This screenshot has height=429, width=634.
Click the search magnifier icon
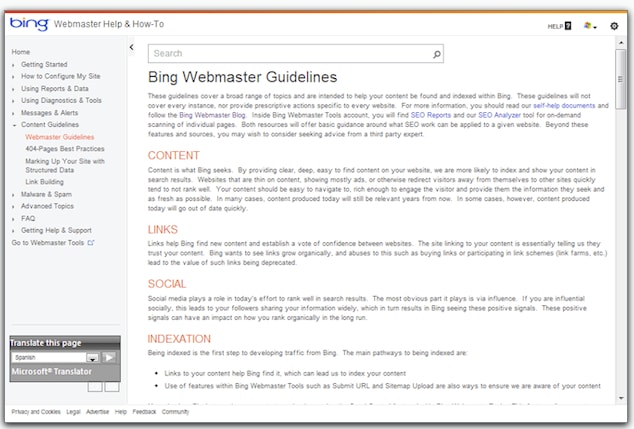437,54
